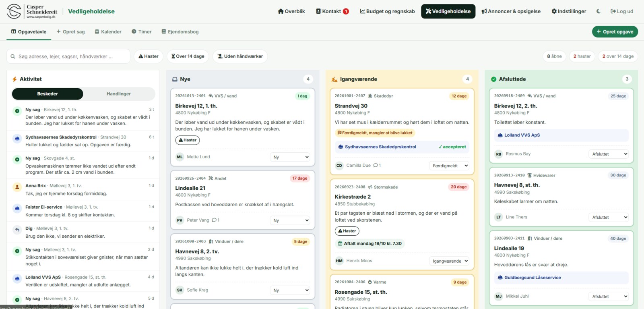Open Igangværende status dropdown on Kirkestræde 2
Image resolution: width=644 pixels, height=309 pixels.
449,261
